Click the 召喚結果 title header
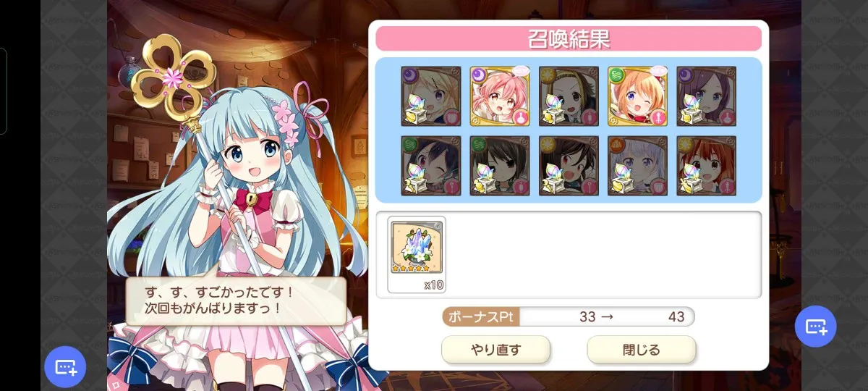 (569, 38)
